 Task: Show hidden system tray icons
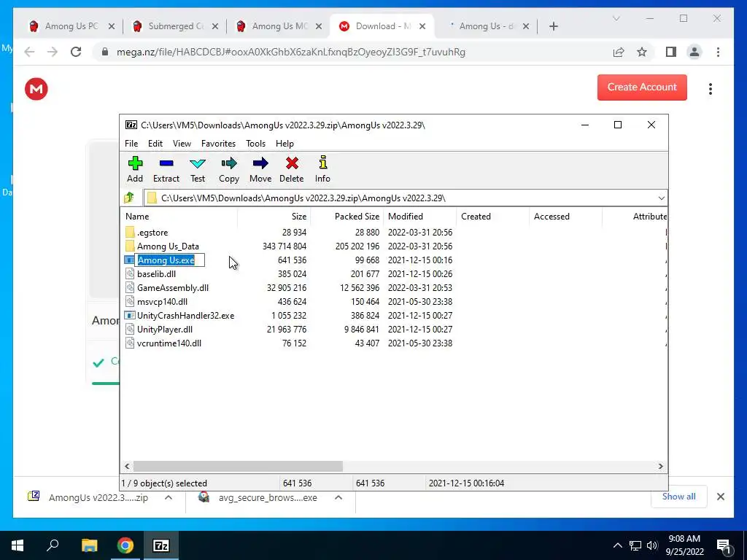click(617, 545)
